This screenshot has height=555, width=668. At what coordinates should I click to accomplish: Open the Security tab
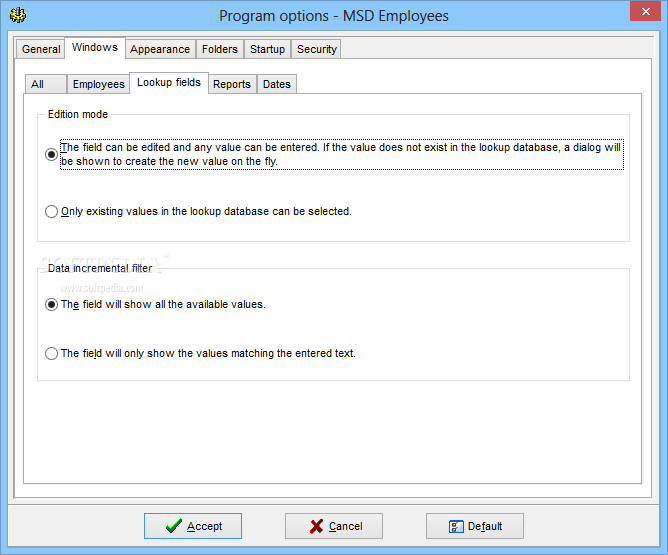tap(317, 49)
